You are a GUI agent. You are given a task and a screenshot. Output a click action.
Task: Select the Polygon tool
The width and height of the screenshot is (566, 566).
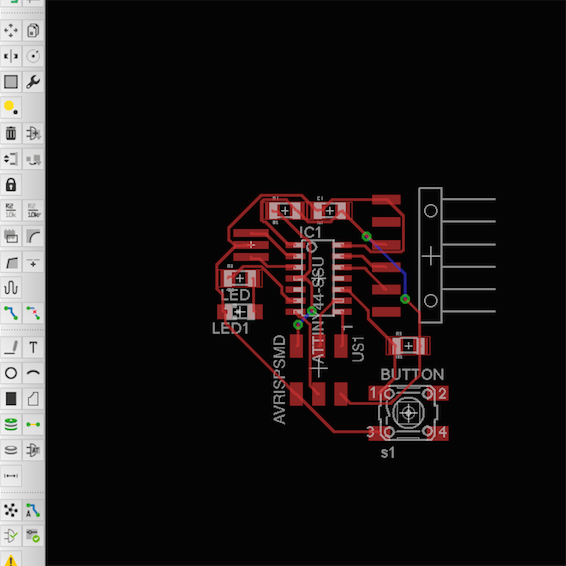pos(33,399)
